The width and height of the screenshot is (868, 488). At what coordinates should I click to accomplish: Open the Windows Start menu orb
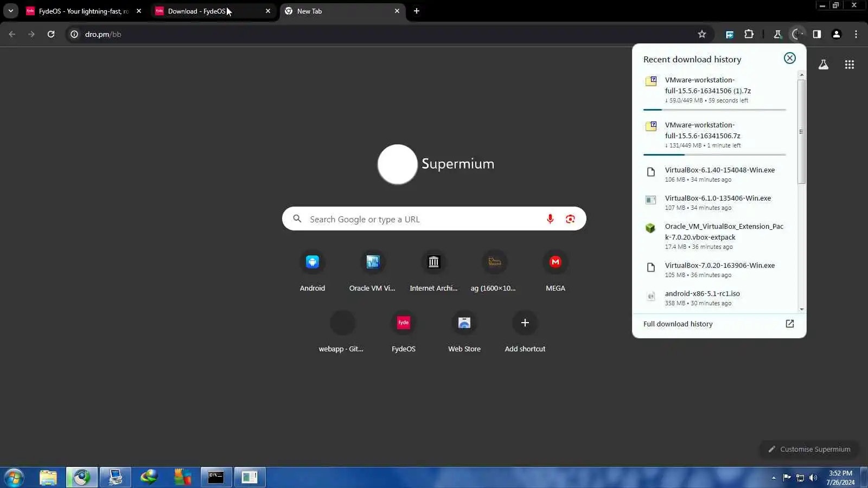click(14, 478)
